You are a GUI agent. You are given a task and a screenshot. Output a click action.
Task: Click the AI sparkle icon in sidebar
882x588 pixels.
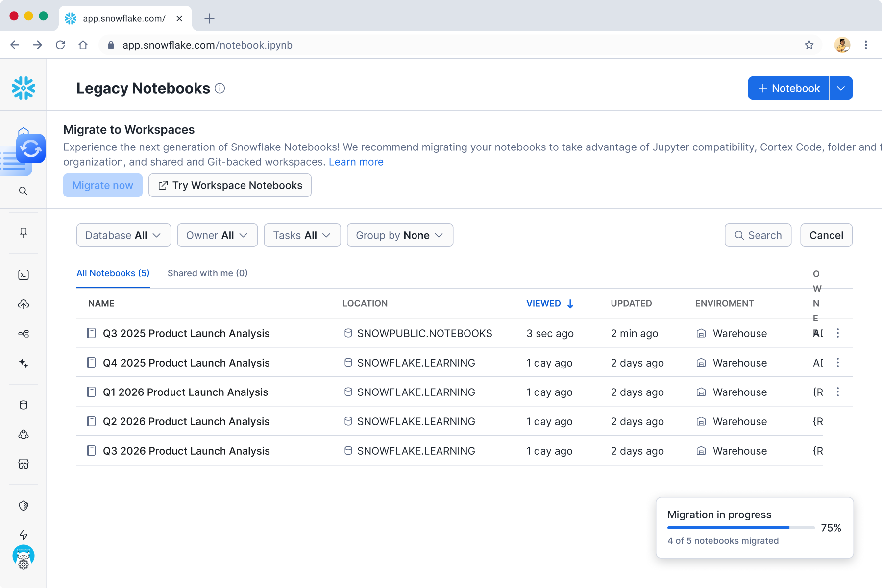click(23, 363)
